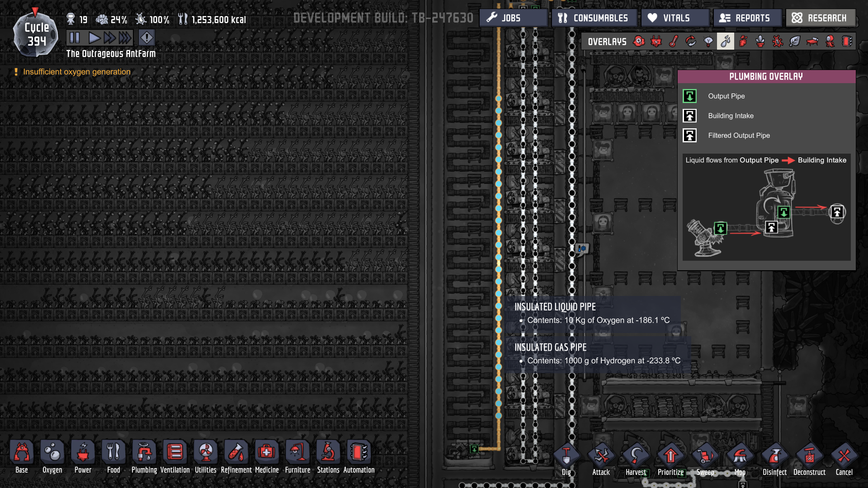
Task: Open the Jobs screen
Action: coord(513,18)
